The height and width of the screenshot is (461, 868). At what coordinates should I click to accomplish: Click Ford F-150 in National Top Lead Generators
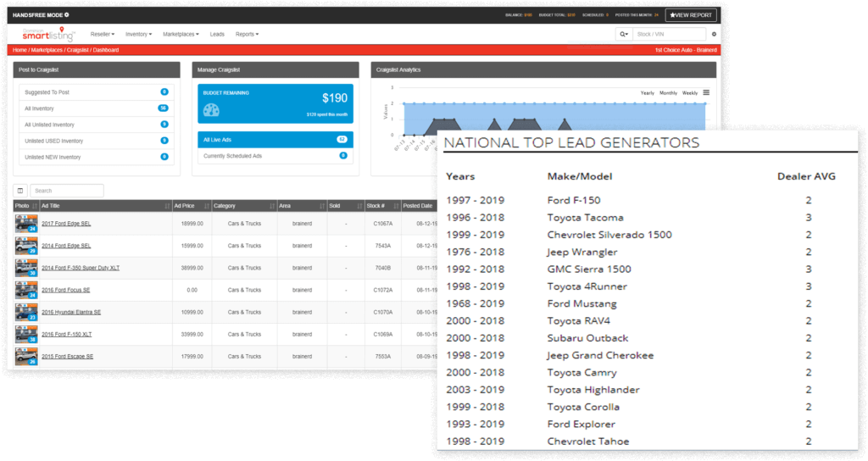click(574, 200)
